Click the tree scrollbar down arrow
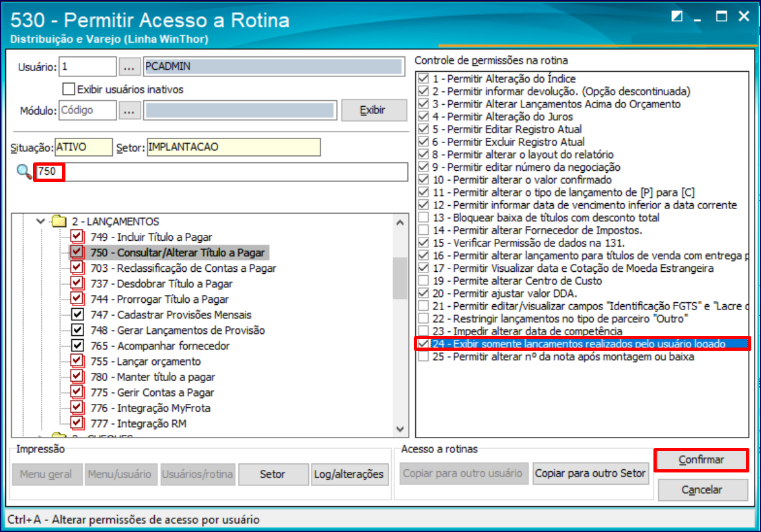 [400, 428]
